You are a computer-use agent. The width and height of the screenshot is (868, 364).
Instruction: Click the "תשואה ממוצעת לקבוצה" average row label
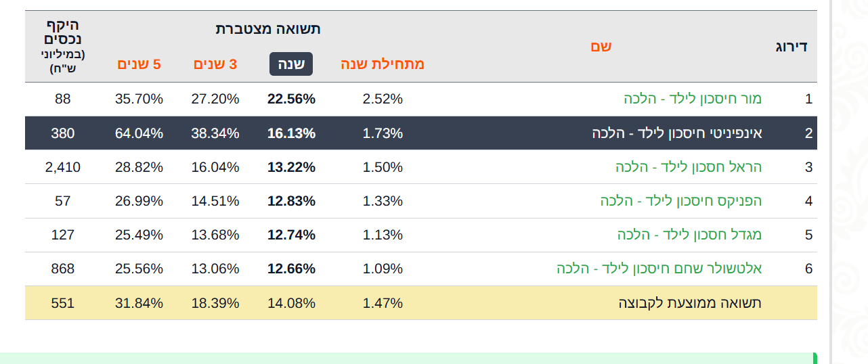(x=690, y=303)
